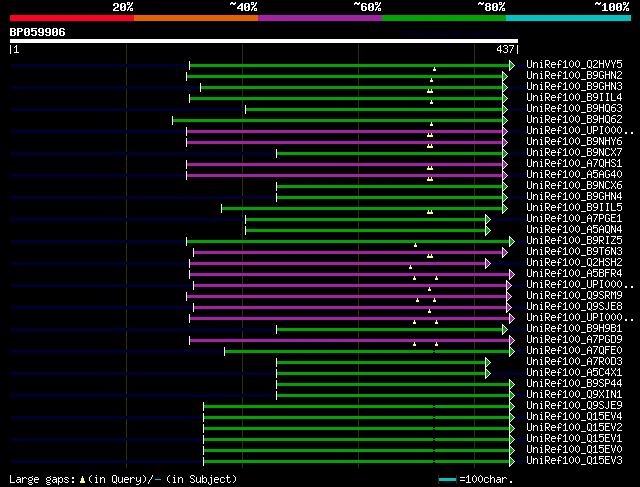
Task: Click the purple alignment bar of B9NHY6
Action: [344, 142]
